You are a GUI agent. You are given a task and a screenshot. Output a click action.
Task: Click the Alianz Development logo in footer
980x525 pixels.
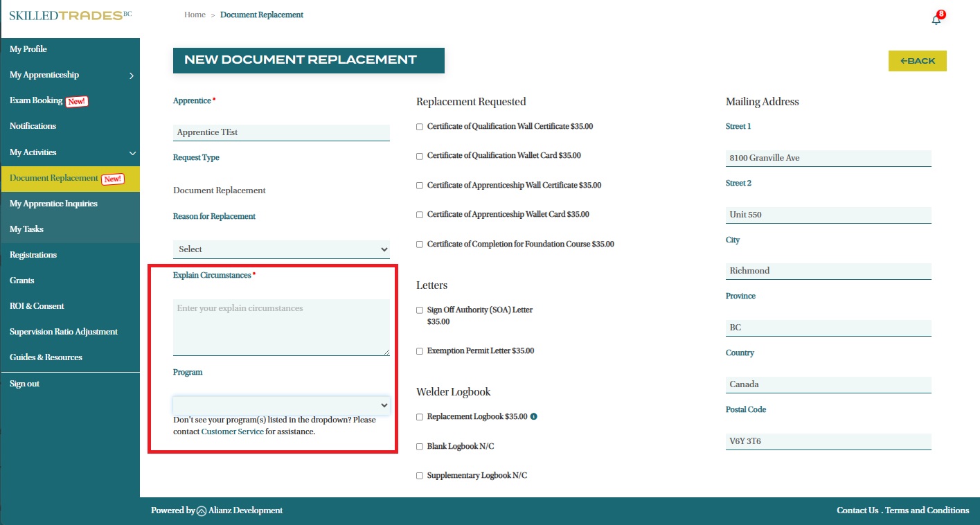tap(202, 511)
